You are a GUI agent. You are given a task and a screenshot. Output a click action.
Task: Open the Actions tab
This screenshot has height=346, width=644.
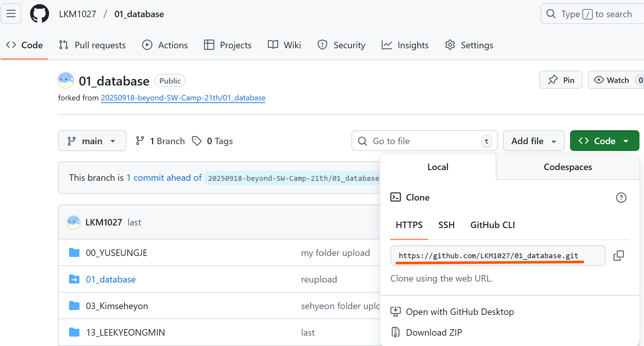tap(165, 45)
